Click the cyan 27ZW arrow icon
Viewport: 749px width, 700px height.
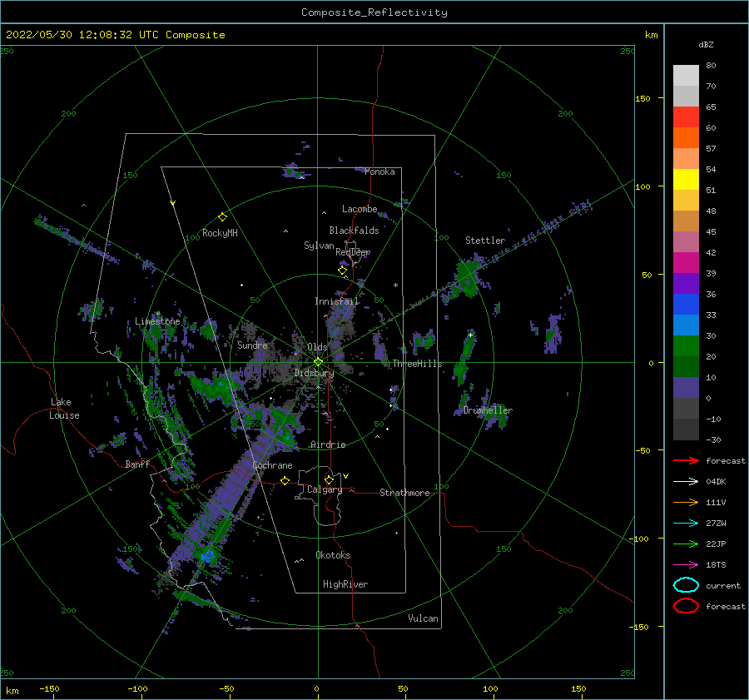pos(686,524)
